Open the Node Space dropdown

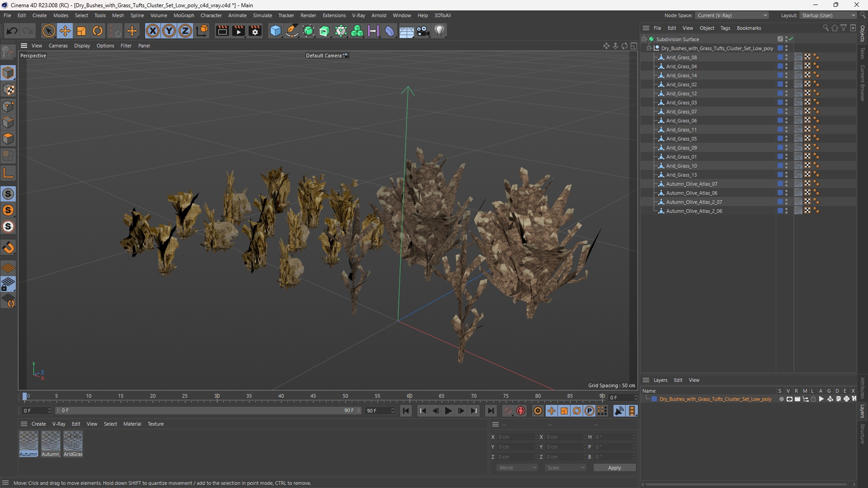coord(731,15)
